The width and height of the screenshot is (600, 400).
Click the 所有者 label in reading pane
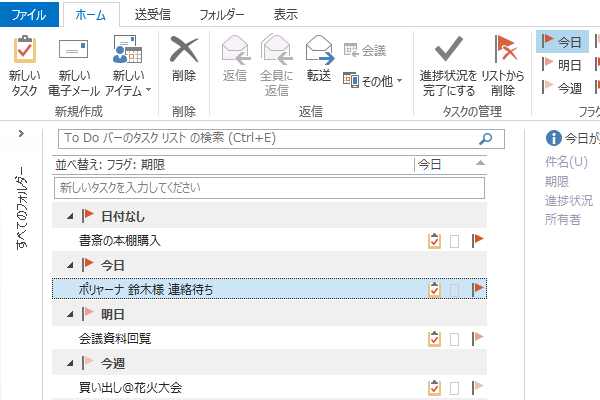[562, 219]
